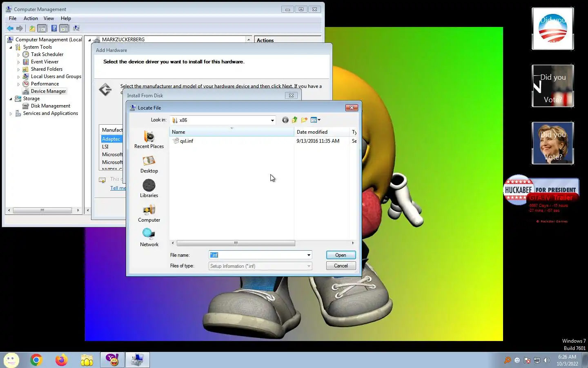Open the Look in folder dropdown
Image resolution: width=588 pixels, height=368 pixels.
[x=272, y=120]
